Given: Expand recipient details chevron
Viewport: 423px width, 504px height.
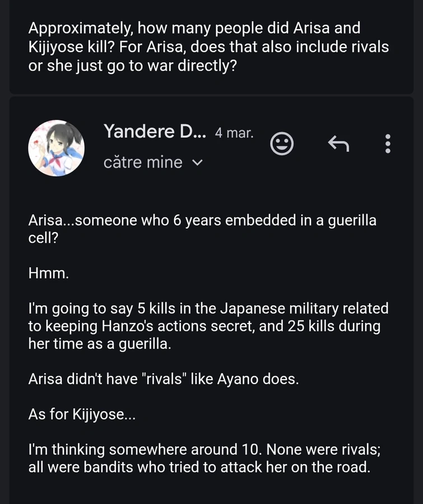Looking at the screenshot, I should click(197, 163).
